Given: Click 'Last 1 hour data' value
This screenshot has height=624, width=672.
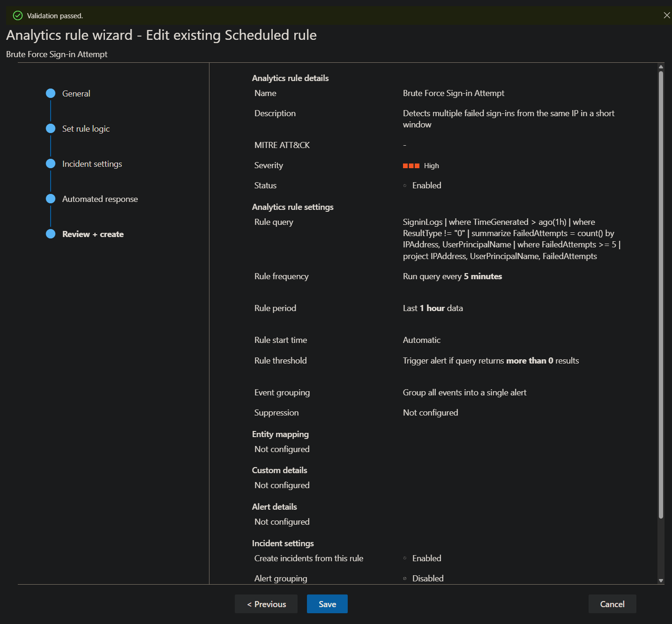Looking at the screenshot, I should [433, 308].
